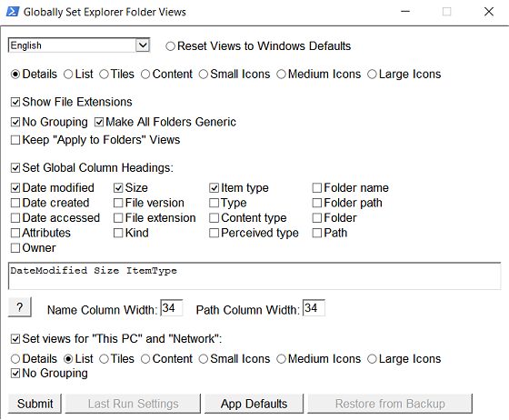
Task: Toggle Set views for This PC and Network
Action: pyautogui.click(x=15, y=339)
